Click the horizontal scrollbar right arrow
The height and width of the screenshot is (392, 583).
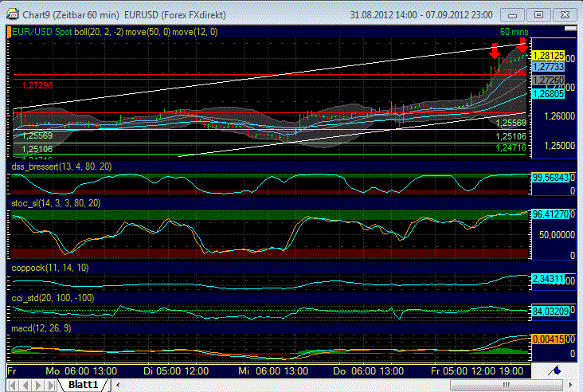(570, 385)
